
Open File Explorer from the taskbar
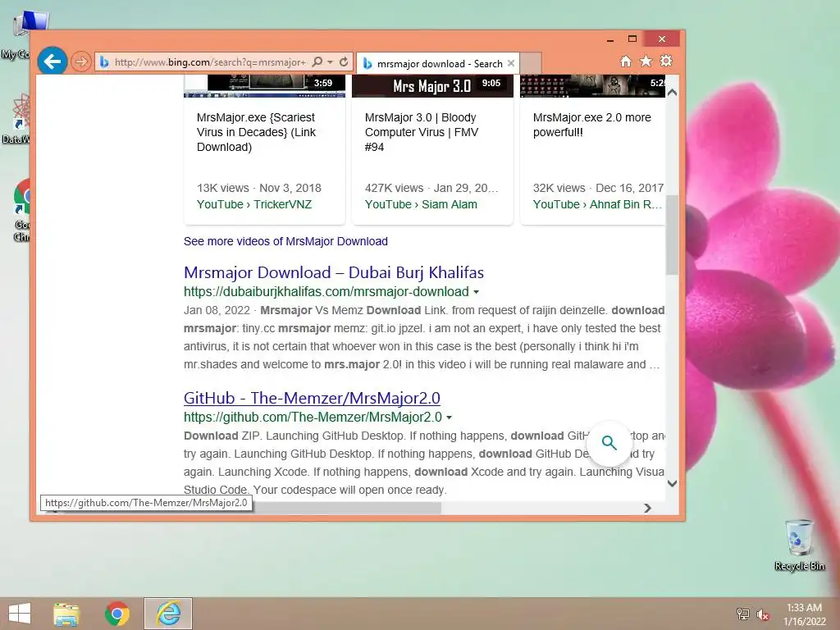[x=66, y=614]
